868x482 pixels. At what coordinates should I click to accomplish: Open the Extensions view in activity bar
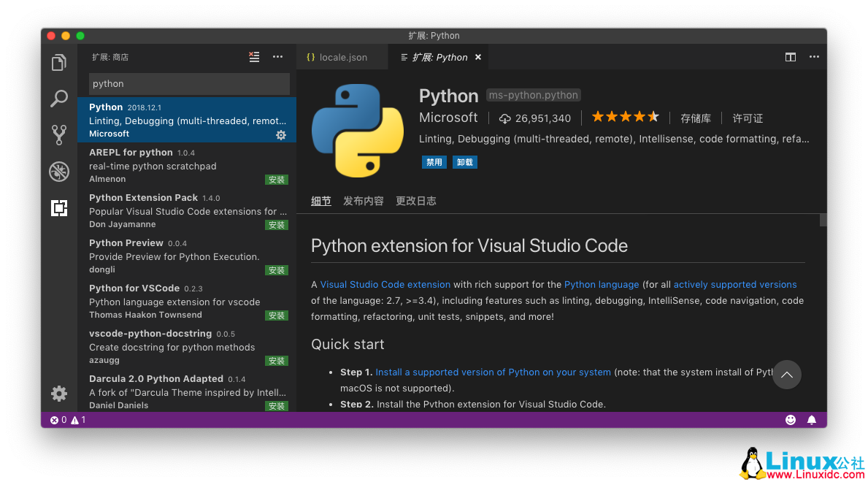(59, 207)
